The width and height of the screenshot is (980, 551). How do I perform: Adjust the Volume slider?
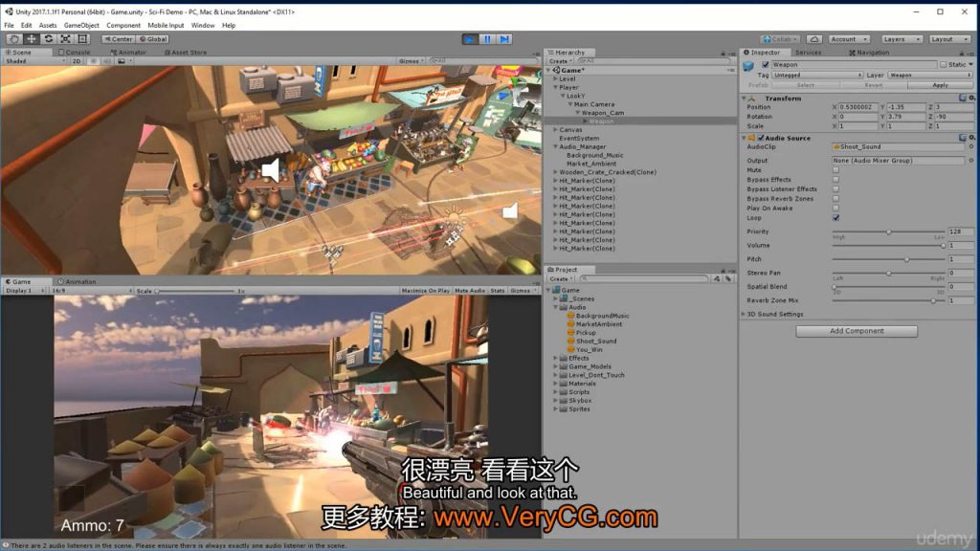[888, 246]
